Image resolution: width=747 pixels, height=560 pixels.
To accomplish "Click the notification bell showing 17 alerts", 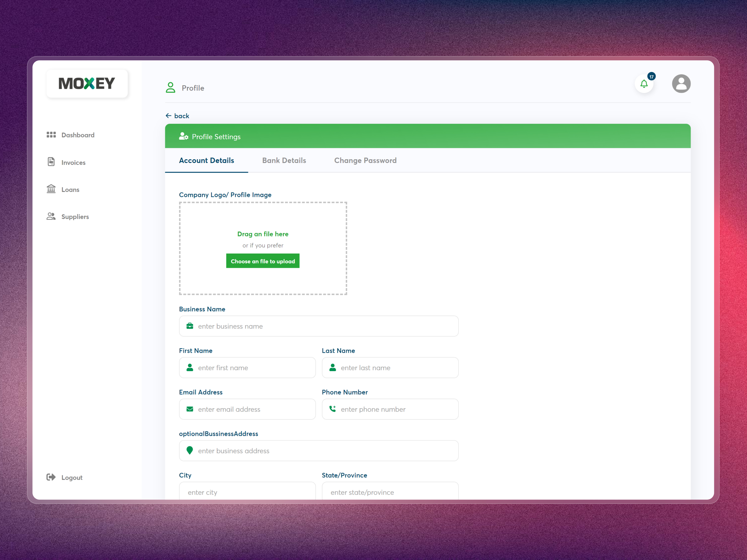I will pyautogui.click(x=644, y=84).
